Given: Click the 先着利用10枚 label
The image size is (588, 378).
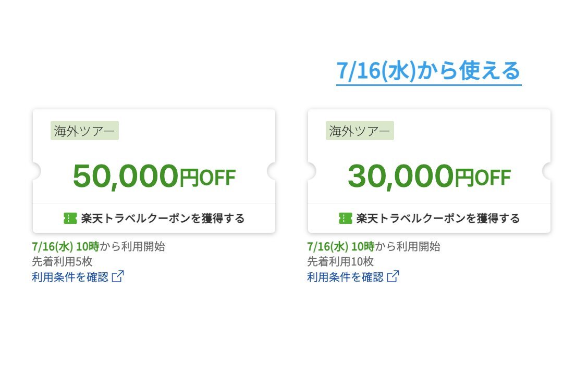Looking at the screenshot, I should (340, 261).
